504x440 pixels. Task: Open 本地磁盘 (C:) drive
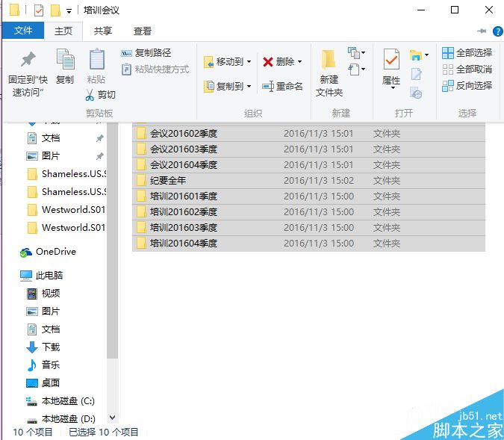point(60,401)
